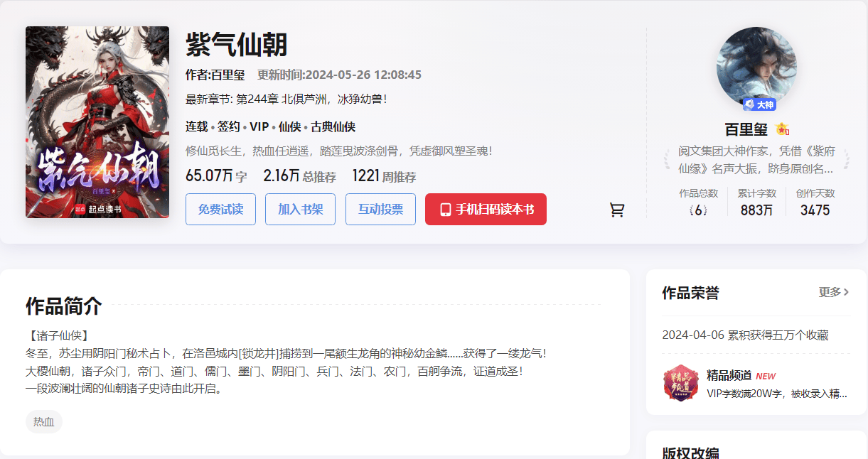Click the red NEW label beside 精品频道

point(766,376)
